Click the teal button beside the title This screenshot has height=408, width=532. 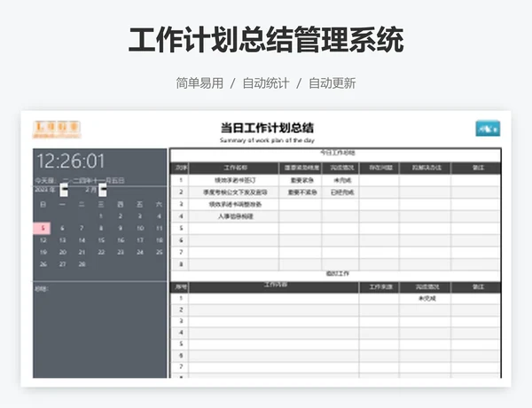(x=488, y=129)
